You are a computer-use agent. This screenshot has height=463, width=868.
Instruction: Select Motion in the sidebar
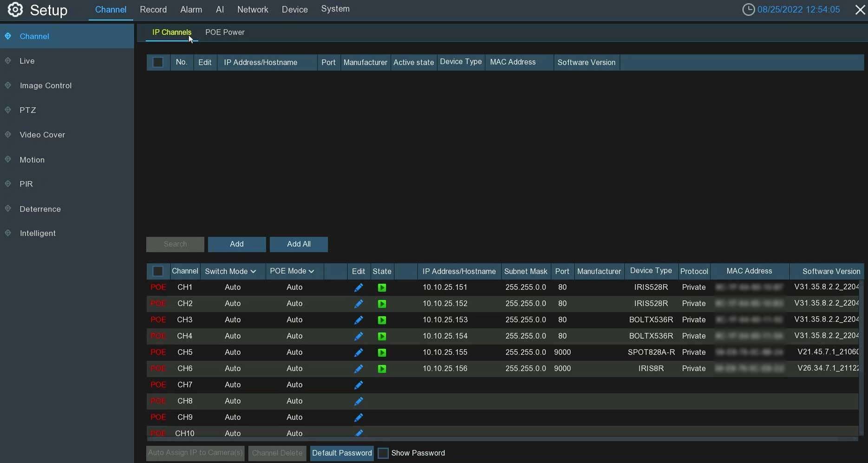(x=32, y=159)
